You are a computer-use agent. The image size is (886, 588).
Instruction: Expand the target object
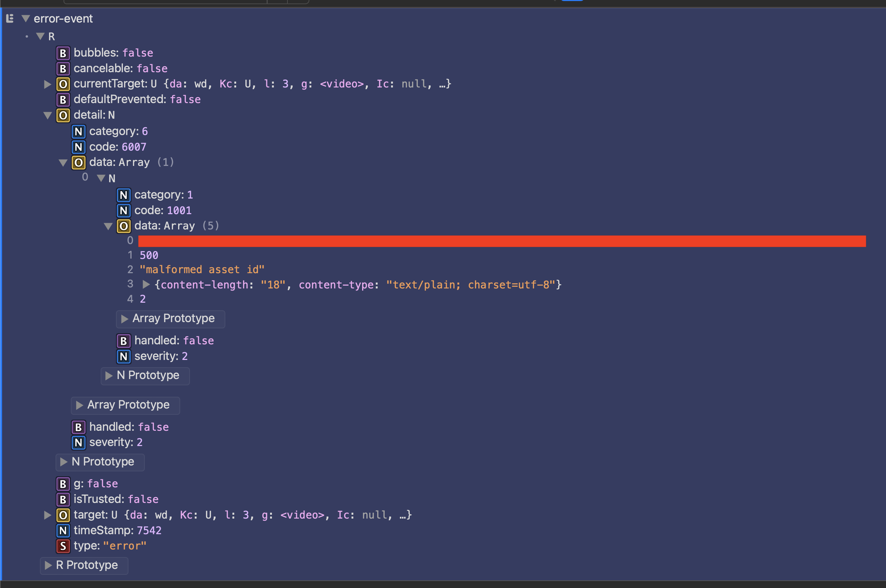[x=48, y=515]
